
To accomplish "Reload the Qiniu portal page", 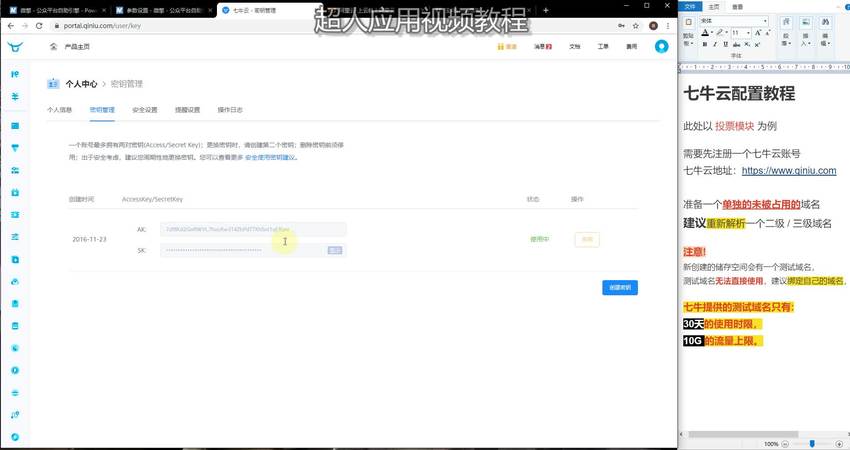I will point(39,25).
